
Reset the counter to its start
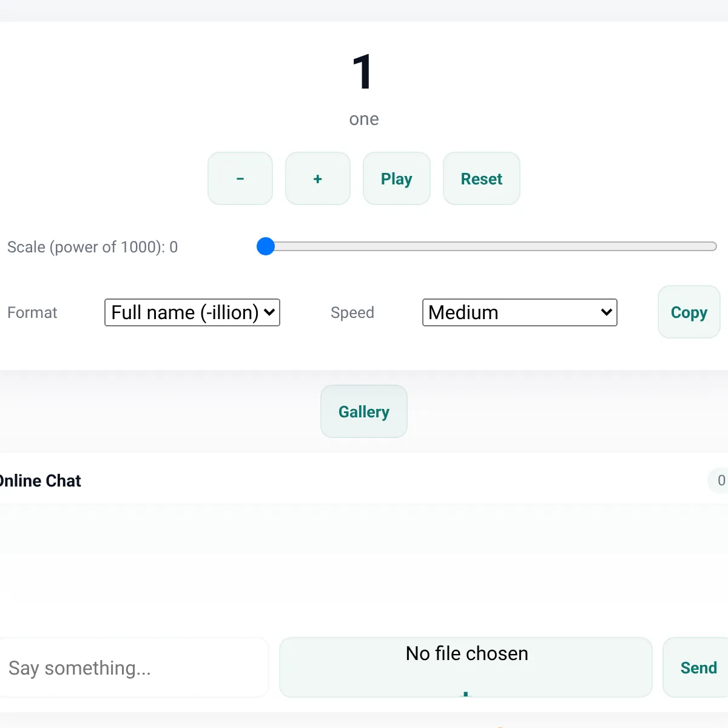coord(481,179)
